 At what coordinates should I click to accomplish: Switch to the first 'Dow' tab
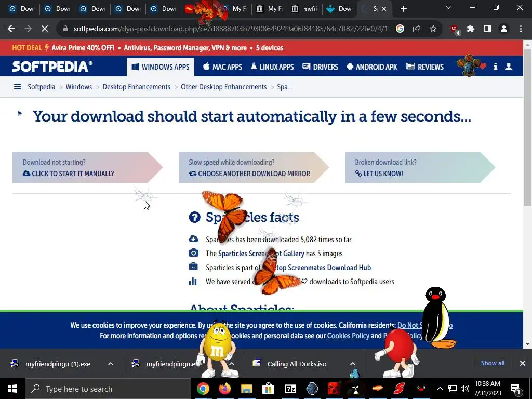(22, 9)
